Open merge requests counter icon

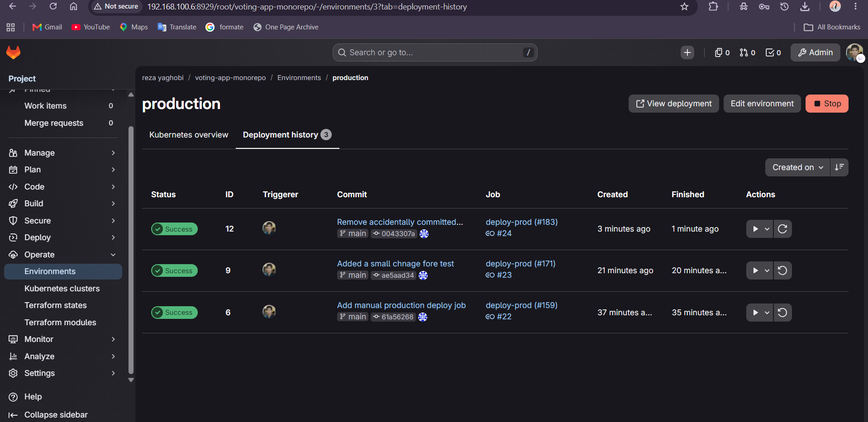747,52
